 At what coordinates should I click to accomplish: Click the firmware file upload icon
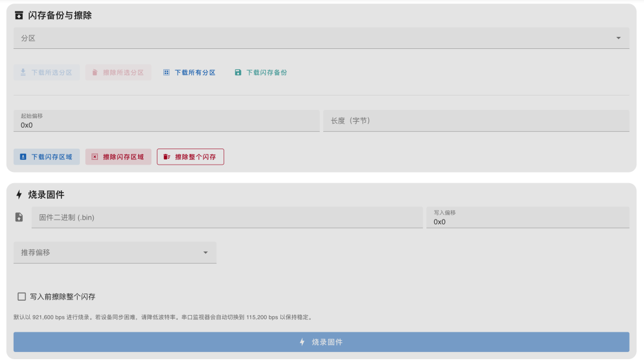(x=19, y=217)
